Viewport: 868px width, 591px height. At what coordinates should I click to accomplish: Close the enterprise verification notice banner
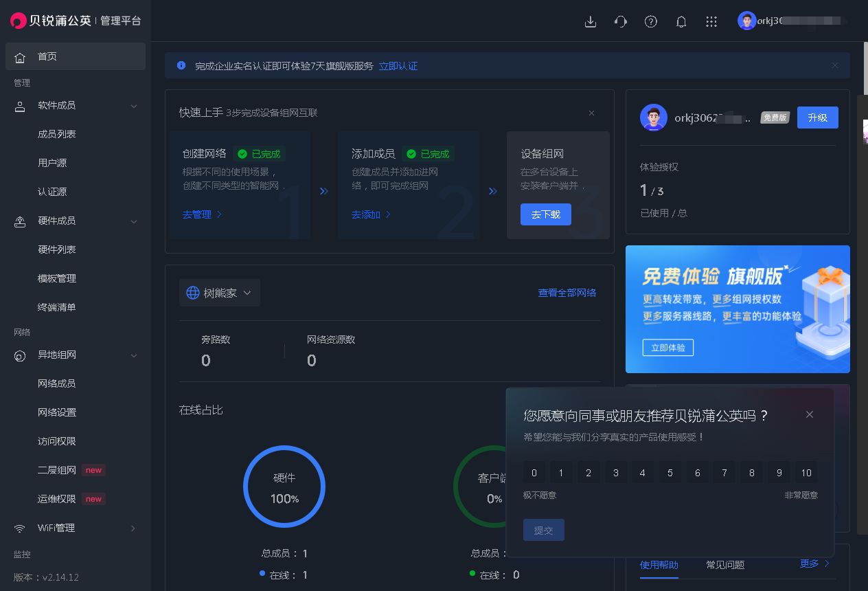coord(835,66)
